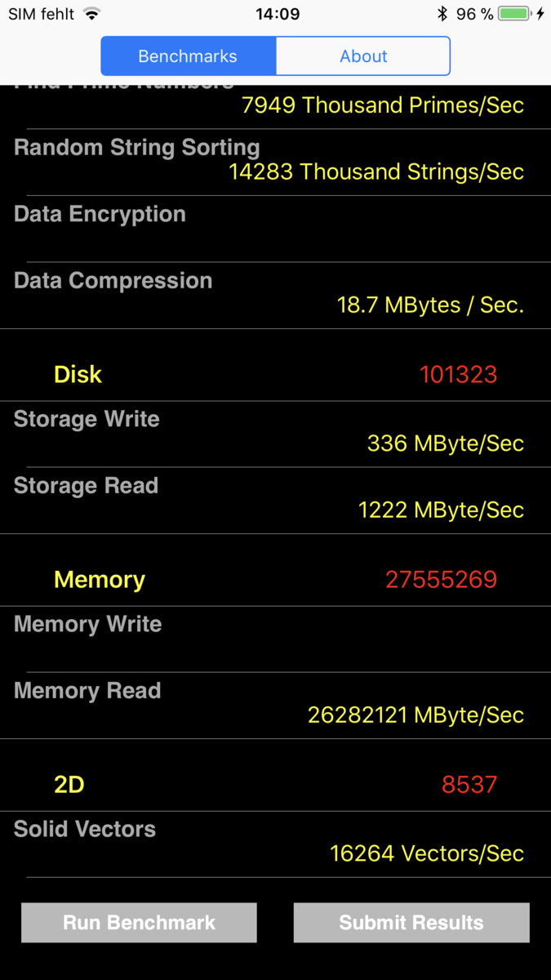Tap the Data Encryption row
This screenshot has height=980, width=551.
[x=275, y=228]
